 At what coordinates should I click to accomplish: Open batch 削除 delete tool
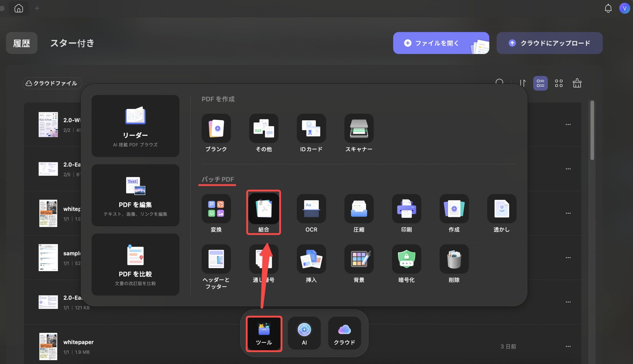[454, 259]
